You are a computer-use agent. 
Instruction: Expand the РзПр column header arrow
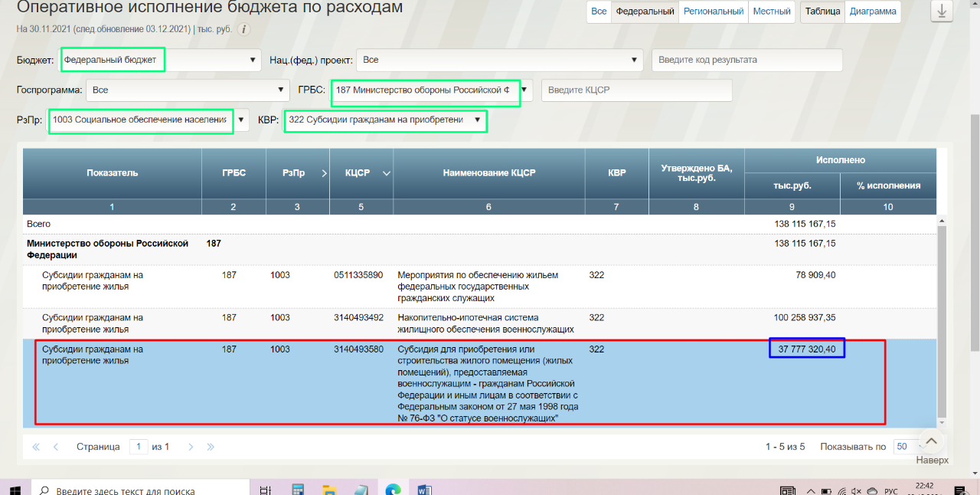324,173
